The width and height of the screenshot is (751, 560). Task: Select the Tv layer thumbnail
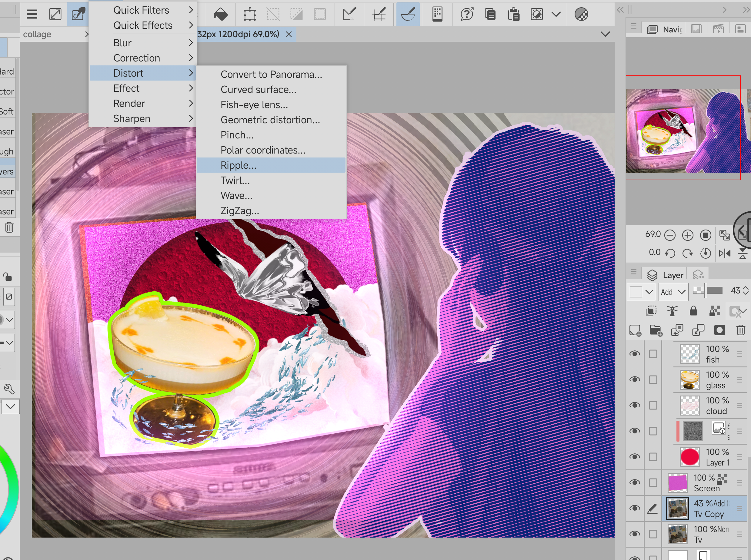point(677,534)
